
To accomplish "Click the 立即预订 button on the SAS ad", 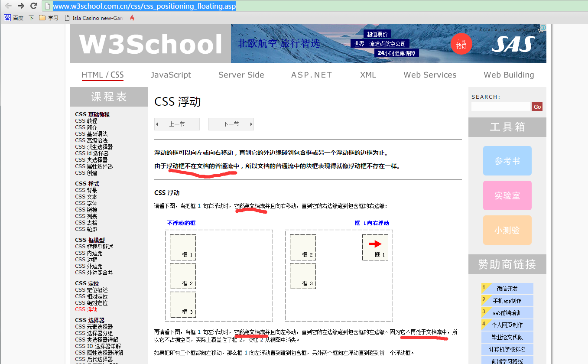I will point(461,43).
